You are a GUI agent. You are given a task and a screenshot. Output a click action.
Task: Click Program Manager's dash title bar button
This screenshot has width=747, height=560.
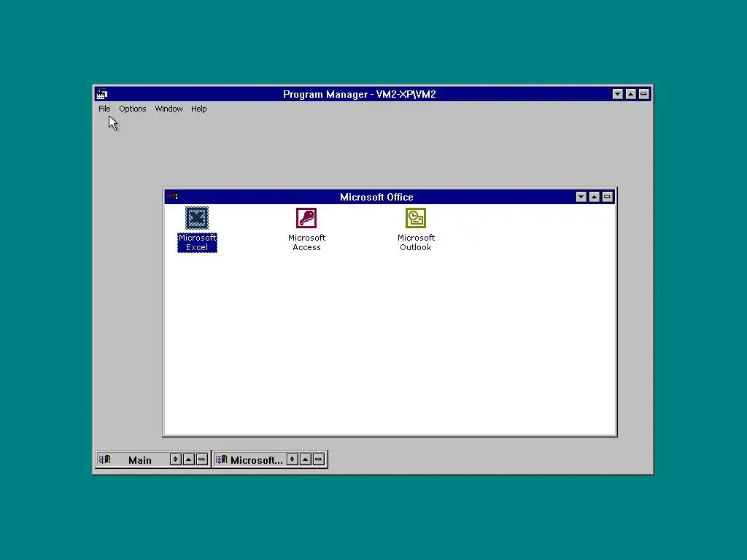(x=643, y=94)
